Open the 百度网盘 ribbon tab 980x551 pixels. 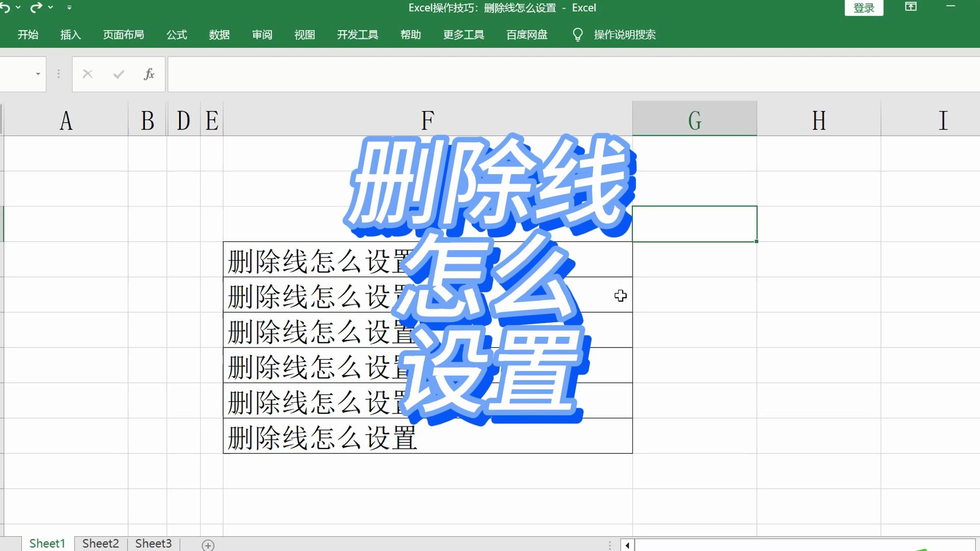[526, 35]
